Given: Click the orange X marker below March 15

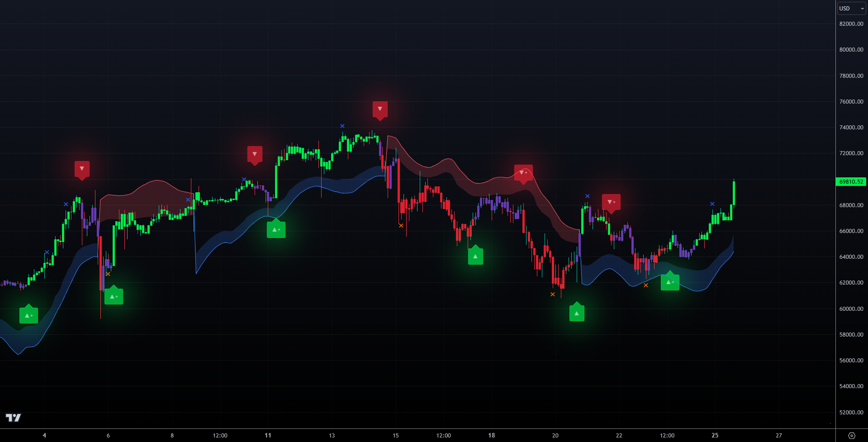Looking at the screenshot, I should (x=401, y=224).
